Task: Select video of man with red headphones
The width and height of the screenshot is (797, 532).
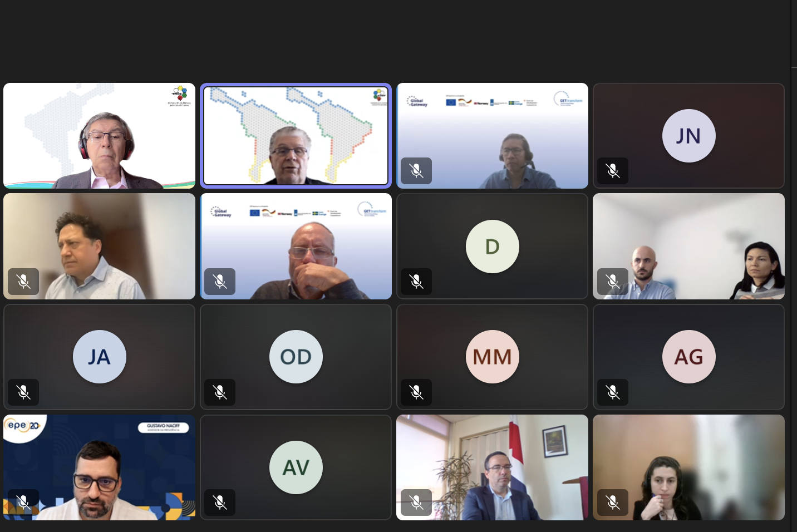Action: click(99, 136)
